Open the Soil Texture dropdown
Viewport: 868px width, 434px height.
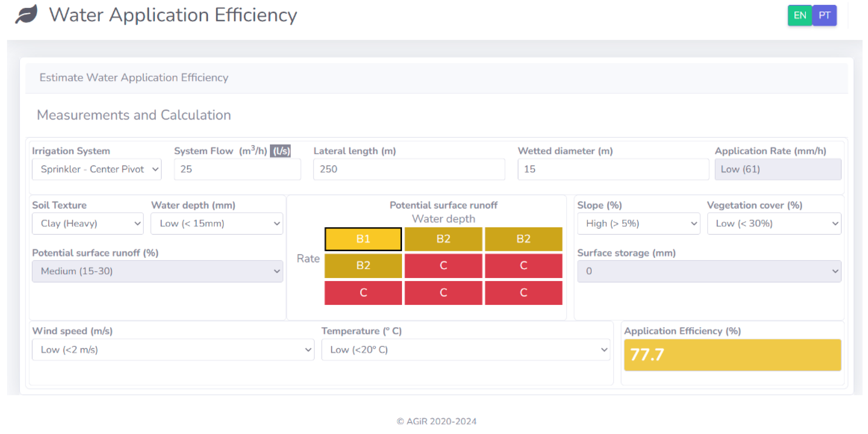[88, 224]
